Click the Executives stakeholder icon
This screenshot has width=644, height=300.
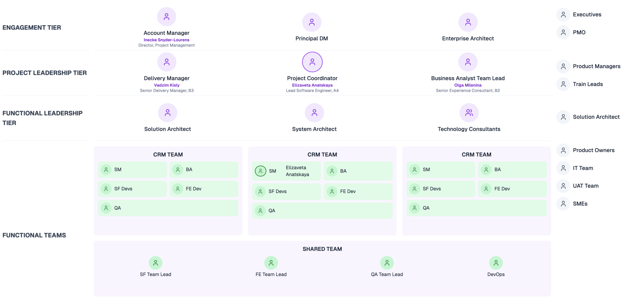click(x=563, y=15)
